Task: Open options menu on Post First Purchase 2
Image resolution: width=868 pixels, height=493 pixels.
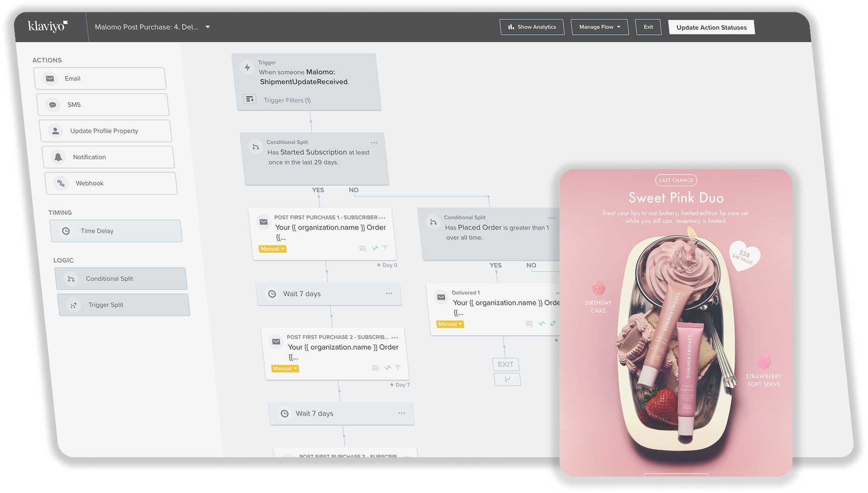Action: (394, 338)
